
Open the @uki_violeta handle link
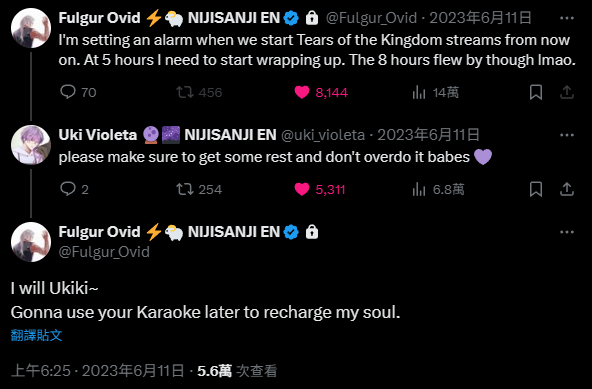(x=323, y=135)
